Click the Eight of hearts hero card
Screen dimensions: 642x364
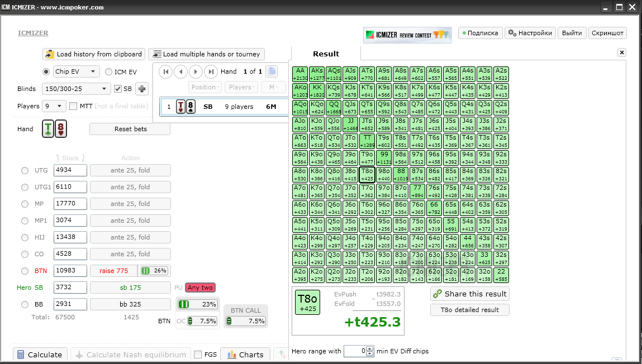click(x=60, y=129)
